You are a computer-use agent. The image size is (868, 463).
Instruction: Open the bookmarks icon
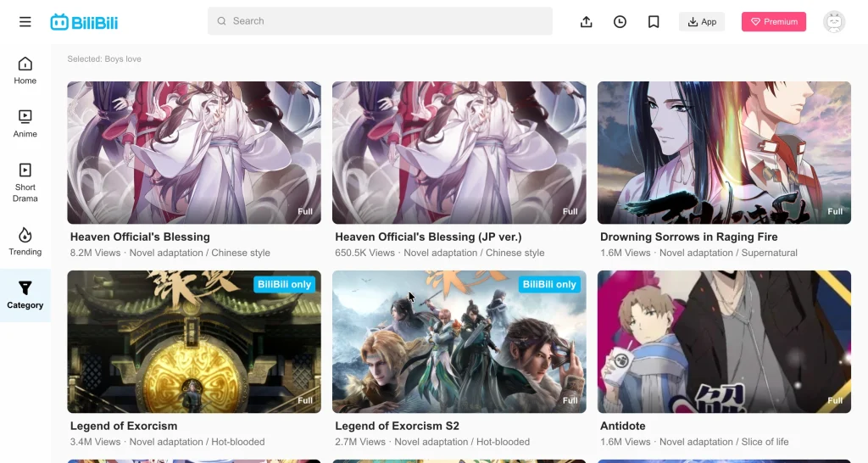654,21
